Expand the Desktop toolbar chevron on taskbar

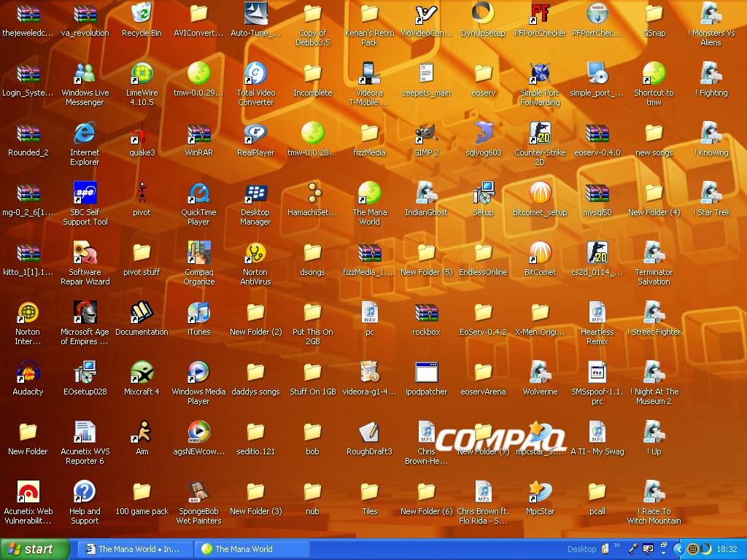pyautogui.click(x=617, y=545)
